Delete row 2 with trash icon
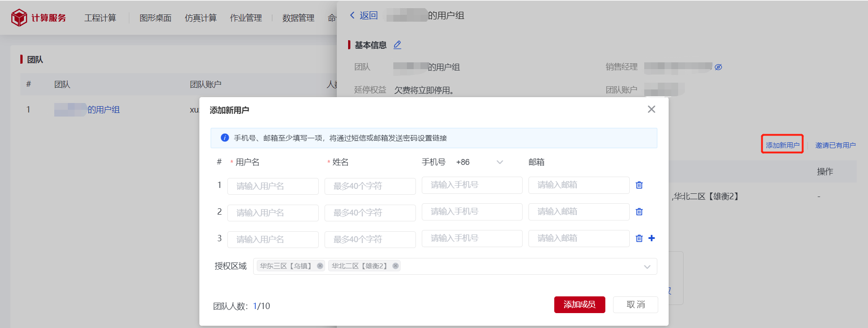The image size is (868, 328). (x=639, y=211)
